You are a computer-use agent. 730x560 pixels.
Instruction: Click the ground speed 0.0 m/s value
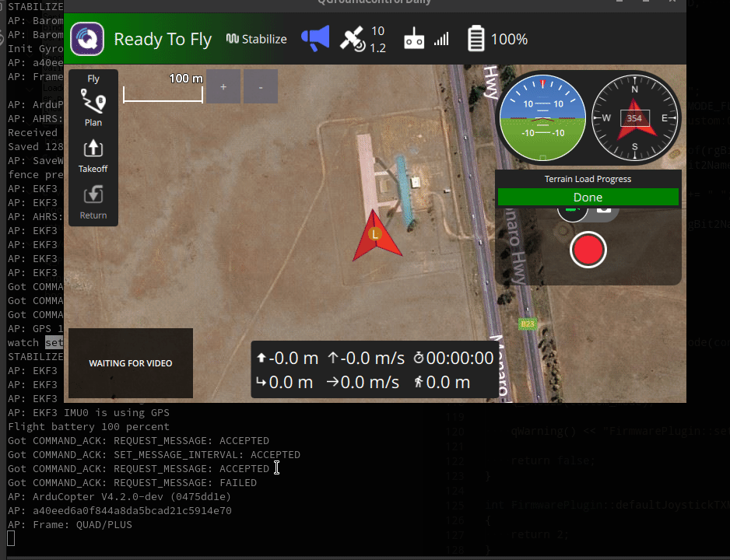[x=363, y=383]
